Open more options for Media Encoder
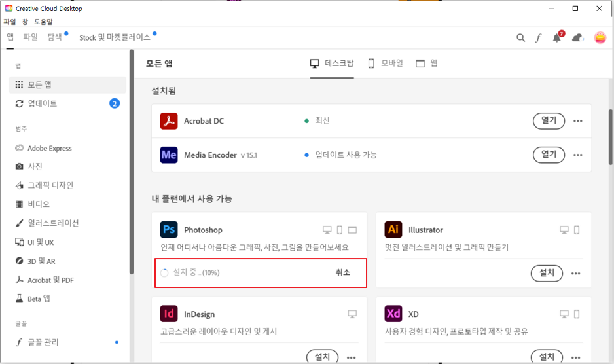The width and height of the screenshot is (614, 364). (577, 155)
